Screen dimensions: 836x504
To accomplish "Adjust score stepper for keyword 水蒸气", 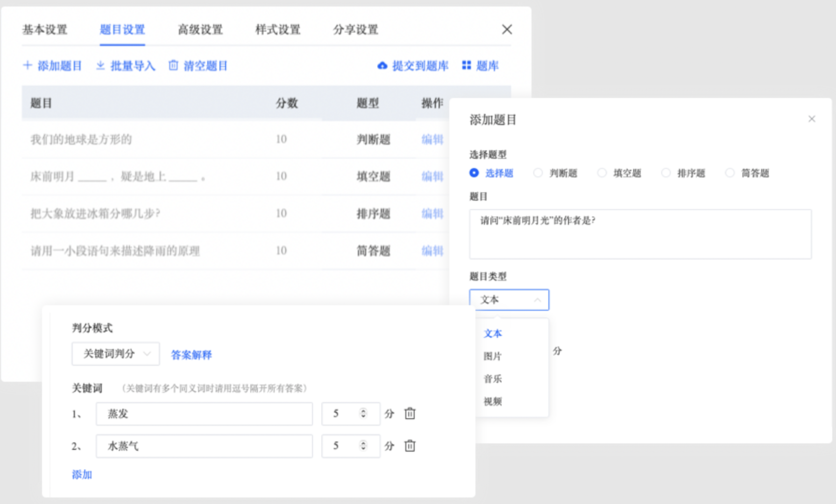I will point(363,446).
